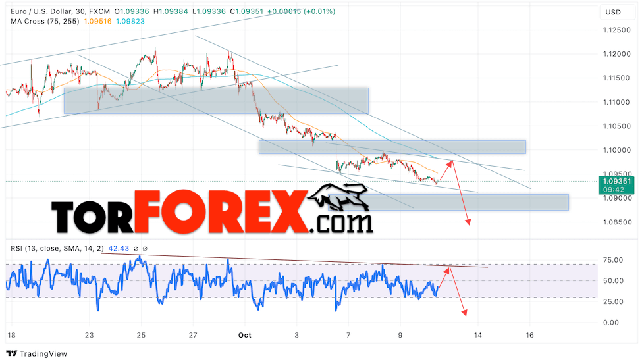
Task: Click the red RSI forecast arrowhead near 0.00
Action: [x=464, y=313]
